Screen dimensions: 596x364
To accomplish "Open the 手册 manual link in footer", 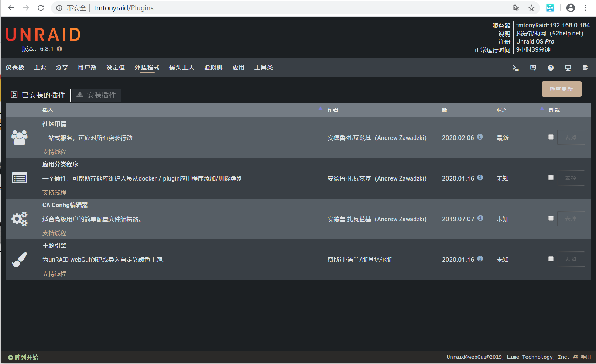I will pos(582,357).
